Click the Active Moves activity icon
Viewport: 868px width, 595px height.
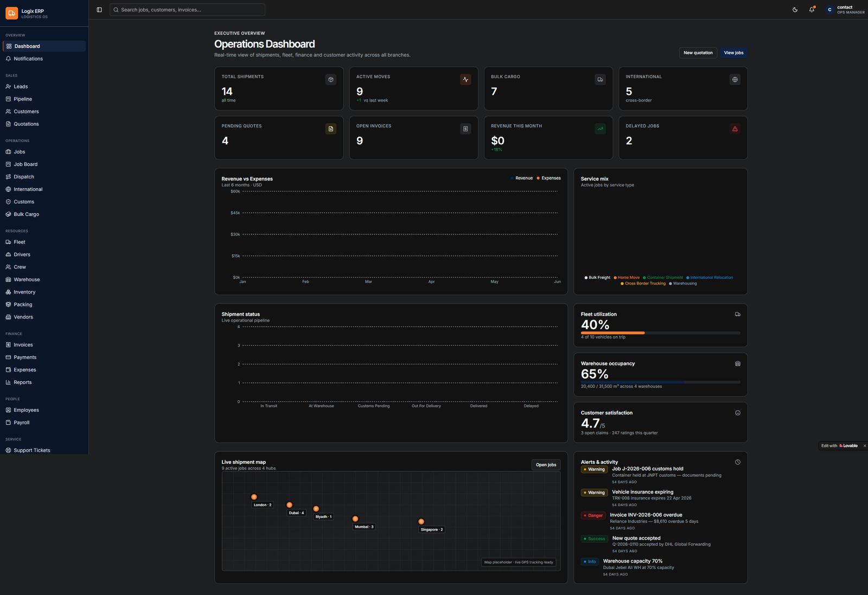[465, 80]
